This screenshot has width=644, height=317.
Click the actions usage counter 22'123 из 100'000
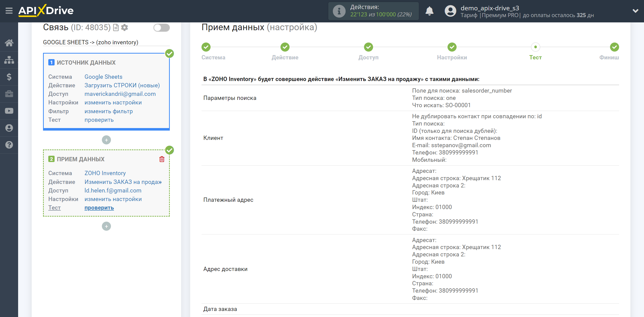tap(381, 15)
